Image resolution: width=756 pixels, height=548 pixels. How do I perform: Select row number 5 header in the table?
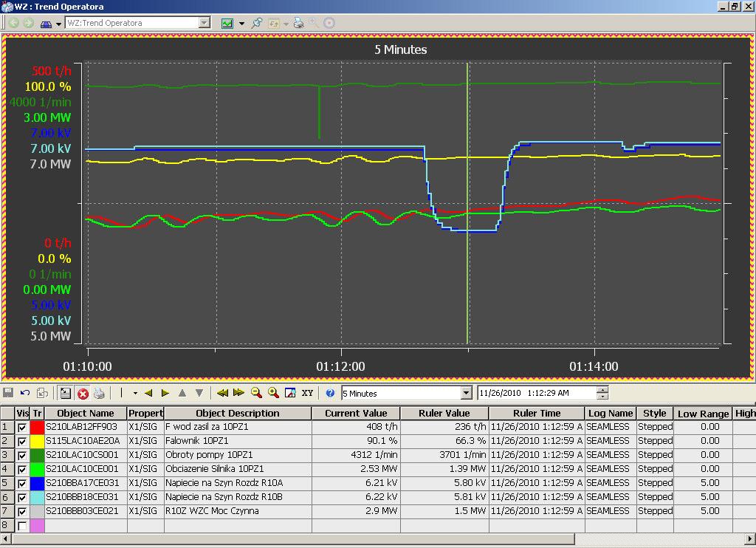[7, 483]
